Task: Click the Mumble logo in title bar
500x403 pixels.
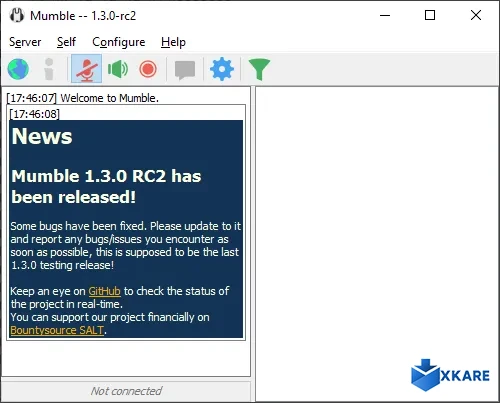Action: [17, 15]
